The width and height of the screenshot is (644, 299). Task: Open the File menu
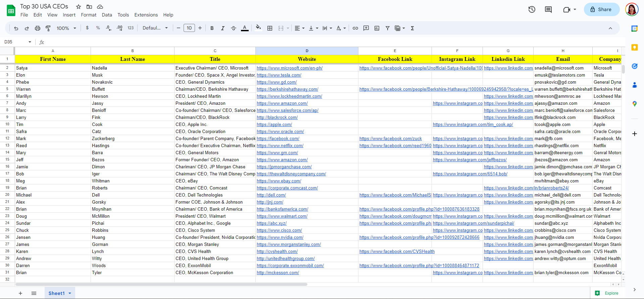(24, 15)
